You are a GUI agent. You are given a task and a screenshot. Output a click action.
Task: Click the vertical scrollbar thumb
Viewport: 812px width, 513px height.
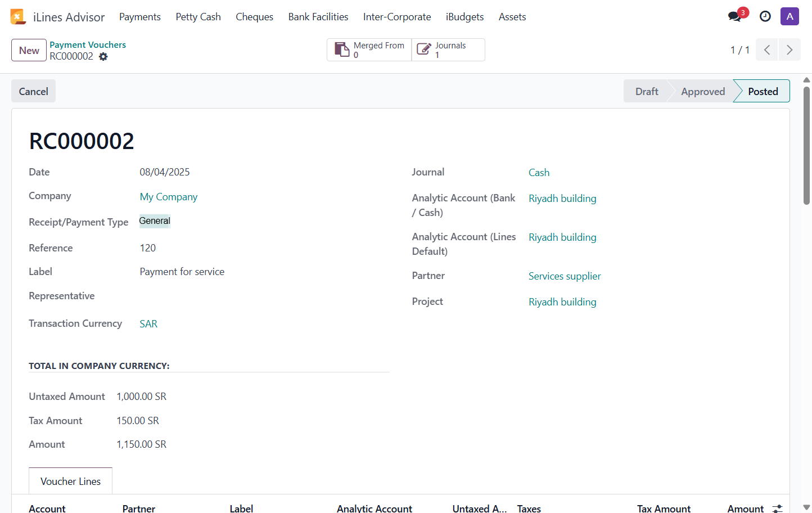(806, 146)
